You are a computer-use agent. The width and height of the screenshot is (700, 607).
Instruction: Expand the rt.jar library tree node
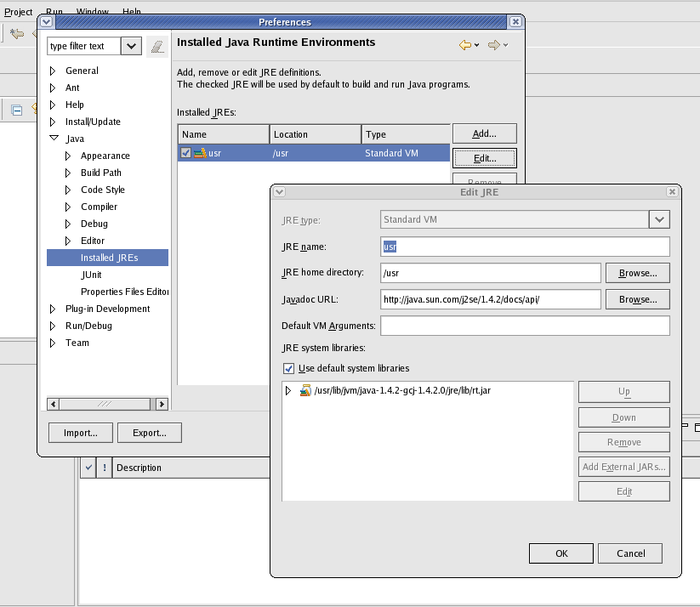(x=288, y=391)
